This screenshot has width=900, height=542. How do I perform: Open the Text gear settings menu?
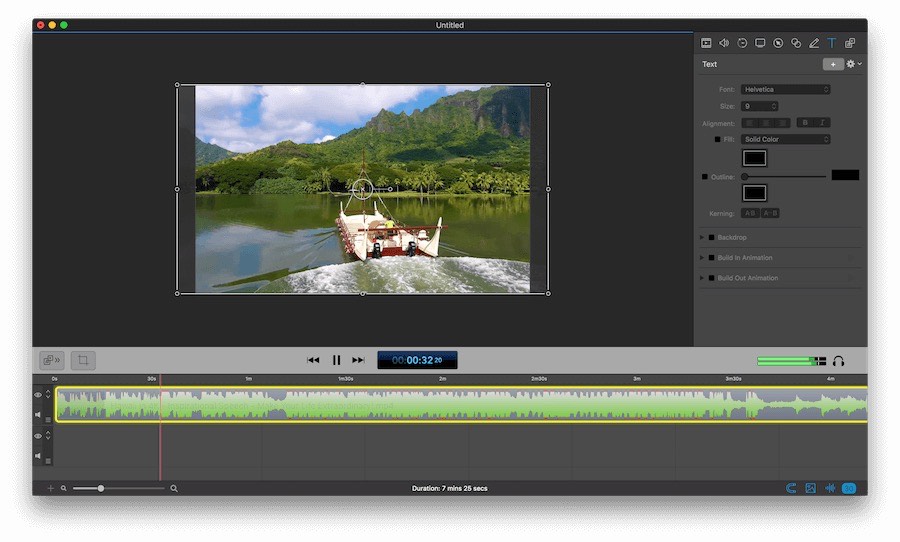pyautogui.click(x=854, y=64)
